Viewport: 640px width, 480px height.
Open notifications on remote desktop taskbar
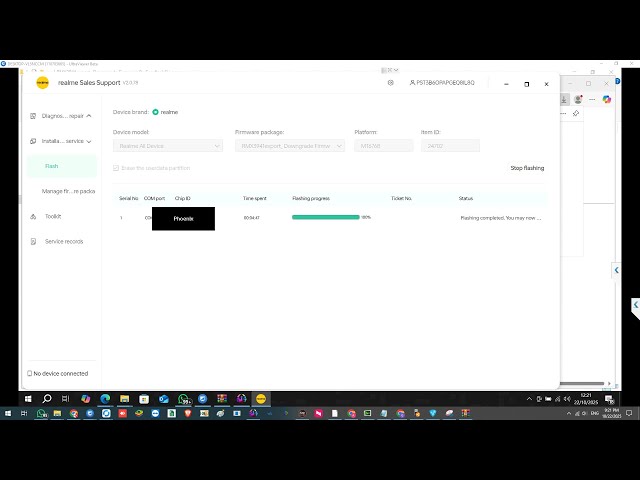click(x=609, y=399)
